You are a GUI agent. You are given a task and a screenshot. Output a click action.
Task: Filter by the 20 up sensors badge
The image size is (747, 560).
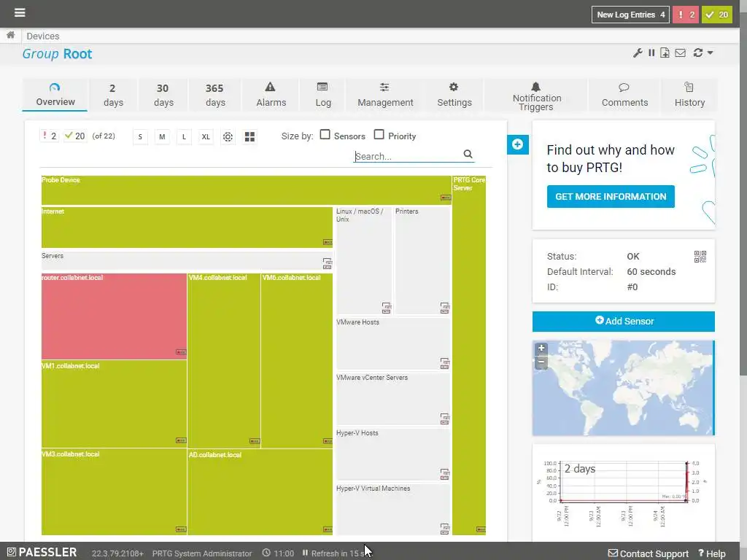[75, 136]
